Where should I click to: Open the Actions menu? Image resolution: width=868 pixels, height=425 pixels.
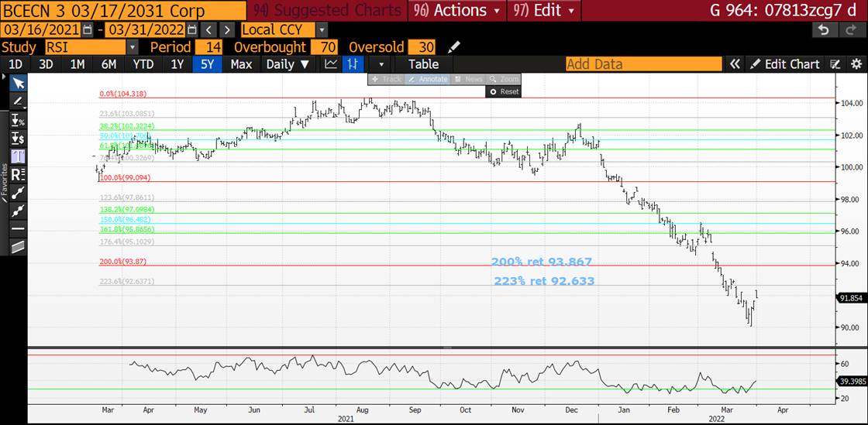point(456,10)
